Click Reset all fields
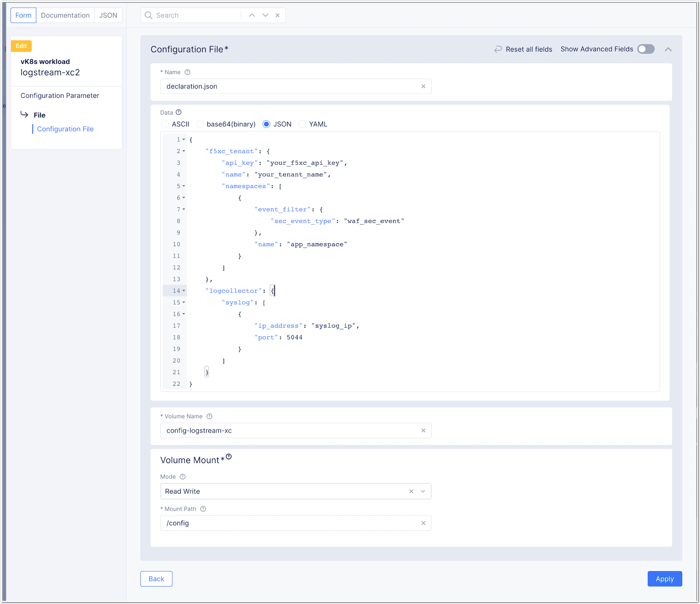The width and height of the screenshot is (700, 604). click(529, 49)
